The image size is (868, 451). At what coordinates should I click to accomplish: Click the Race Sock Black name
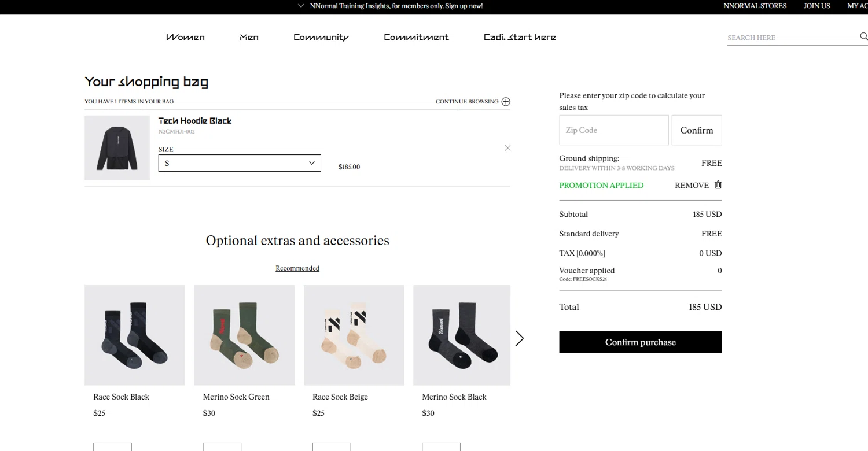(121, 397)
